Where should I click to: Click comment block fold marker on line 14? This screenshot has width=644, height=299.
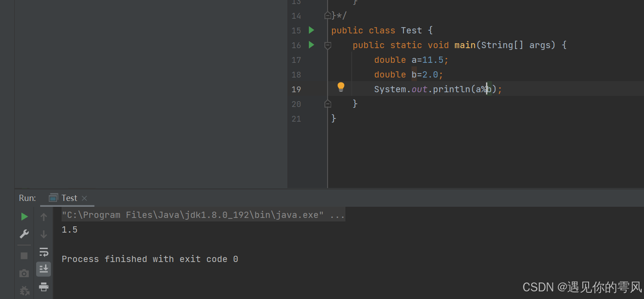[x=328, y=16]
